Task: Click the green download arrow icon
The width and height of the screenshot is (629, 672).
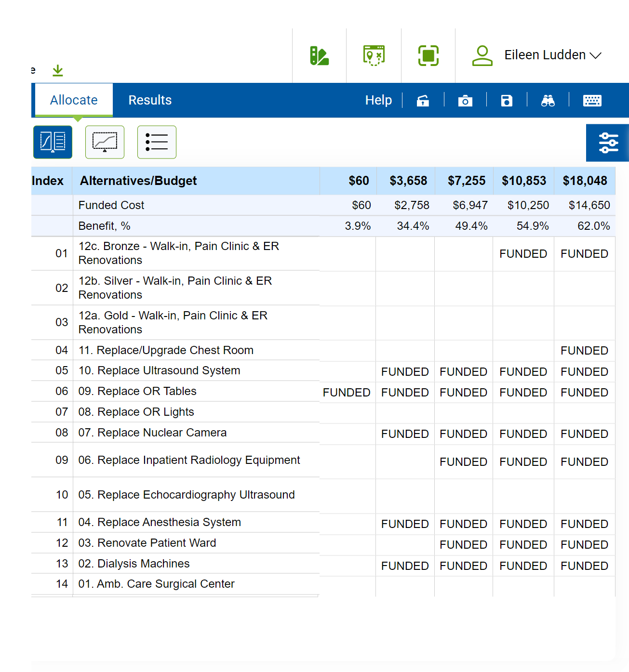Action: click(58, 70)
